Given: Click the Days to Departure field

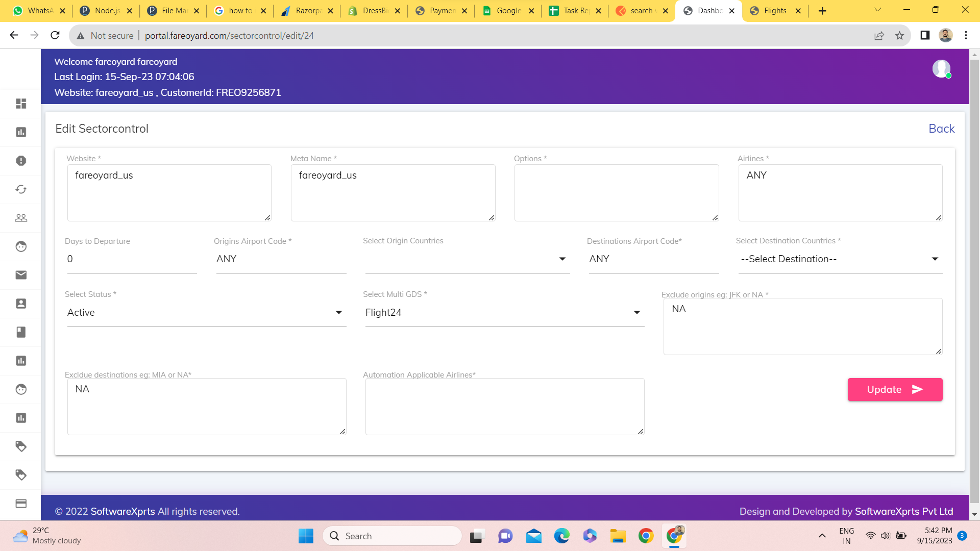Looking at the screenshot, I should [x=132, y=259].
